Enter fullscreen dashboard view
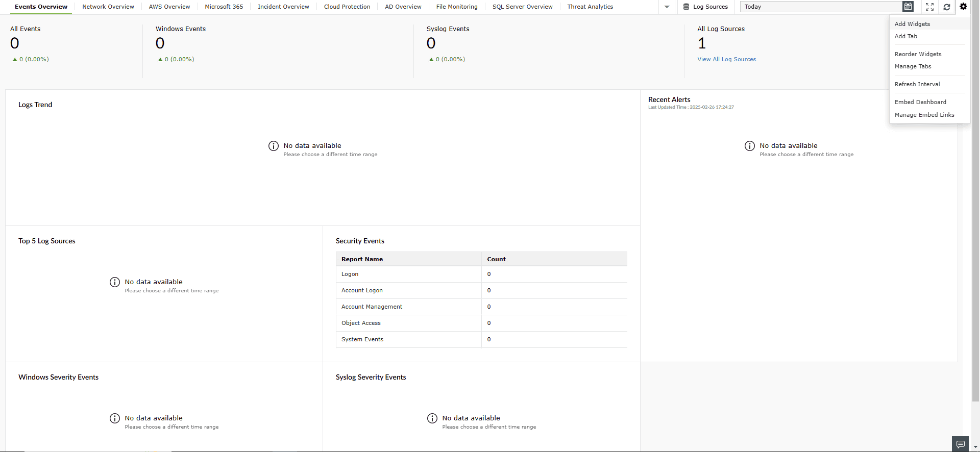This screenshot has height=452, width=980. (x=929, y=7)
